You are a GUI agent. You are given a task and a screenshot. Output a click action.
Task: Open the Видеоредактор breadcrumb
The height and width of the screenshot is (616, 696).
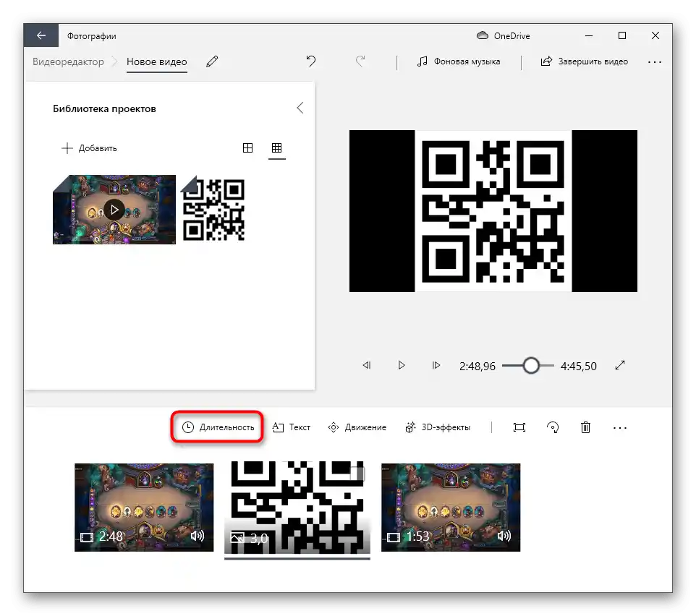point(68,61)
